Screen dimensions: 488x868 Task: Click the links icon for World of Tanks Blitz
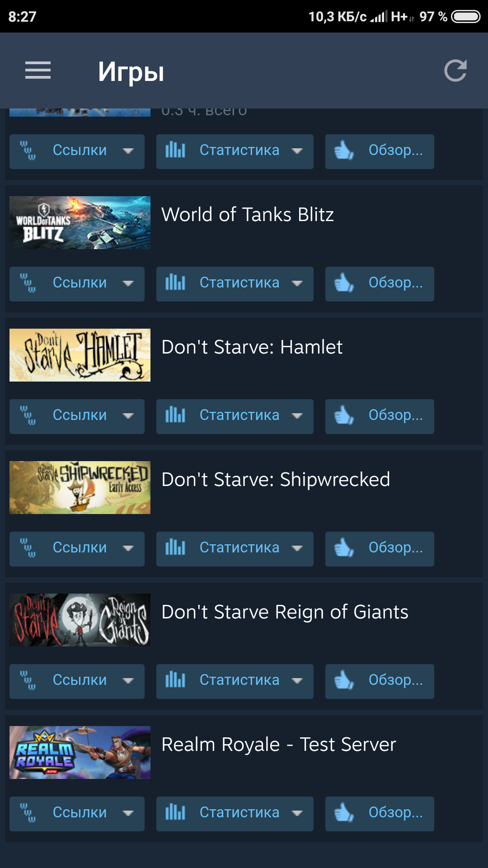pos(28,283)
